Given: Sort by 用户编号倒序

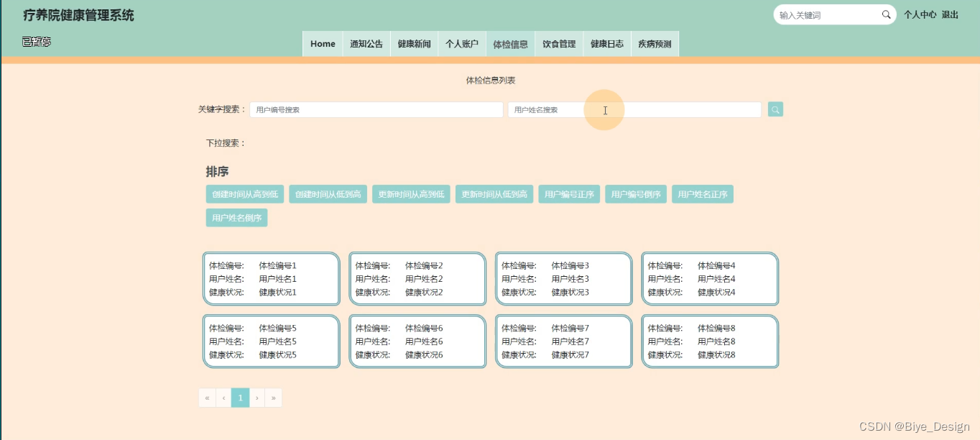Looking at the screenshot, I should 636,194.
